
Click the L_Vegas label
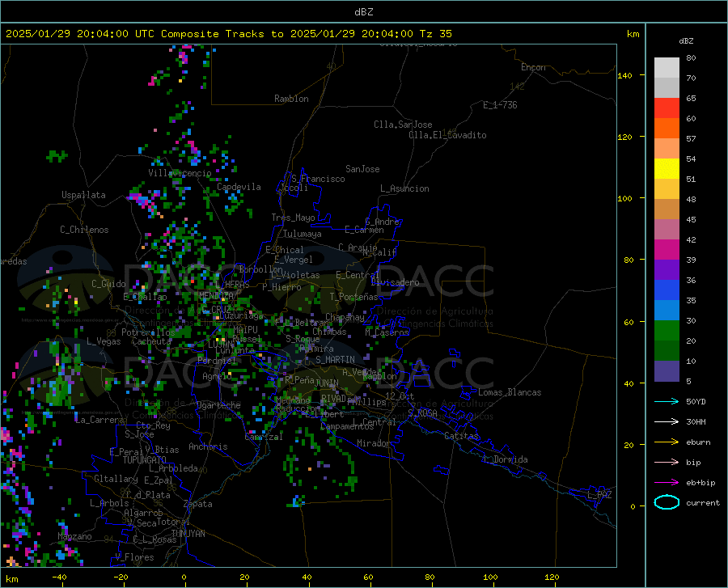click(x=104, y=341)
